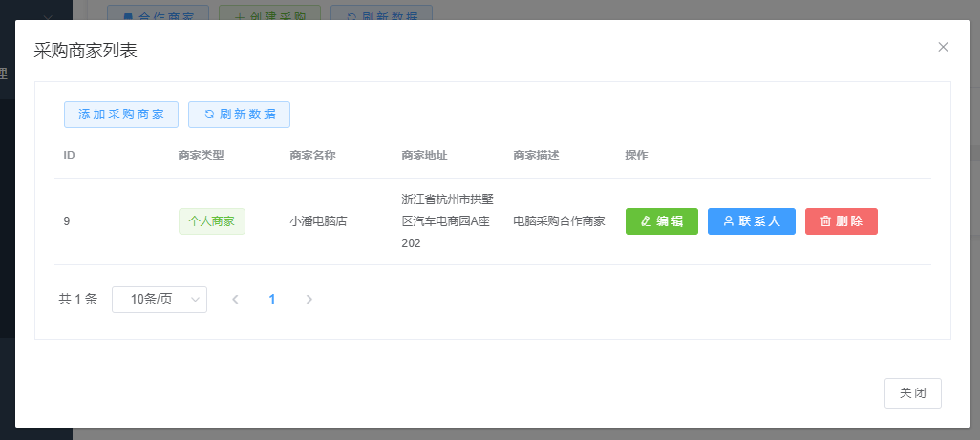Click the 商家名称 column header
The image size is (980, 440).
(312, 156)
